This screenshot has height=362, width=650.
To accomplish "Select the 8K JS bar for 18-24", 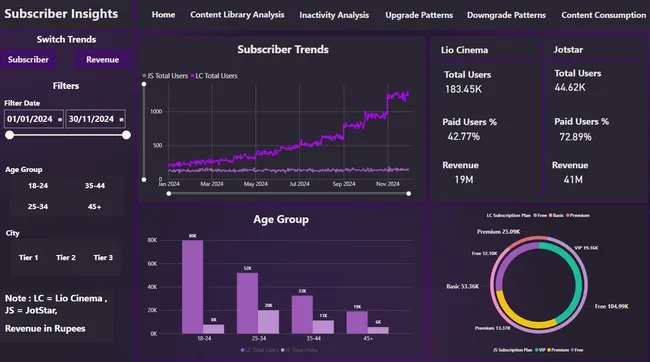I will point(213,329).
